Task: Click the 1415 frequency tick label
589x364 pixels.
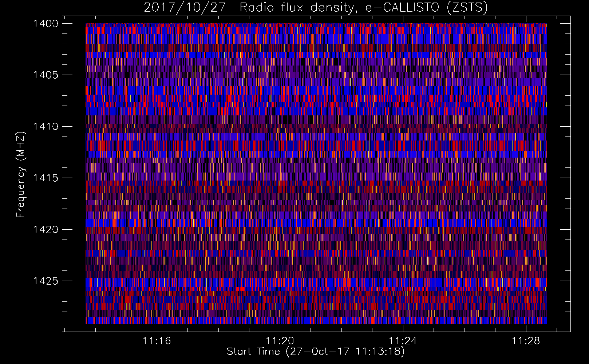Action: pyautogui.click(x=46, y=178)
